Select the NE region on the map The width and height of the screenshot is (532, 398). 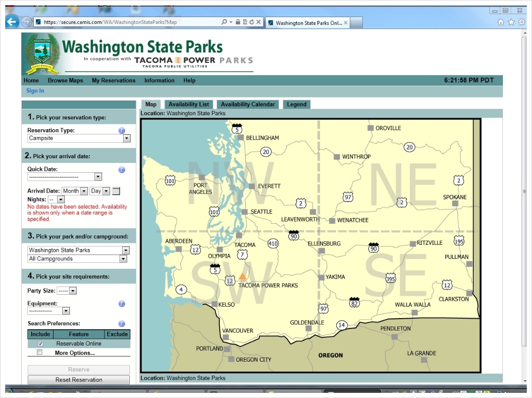403,185
